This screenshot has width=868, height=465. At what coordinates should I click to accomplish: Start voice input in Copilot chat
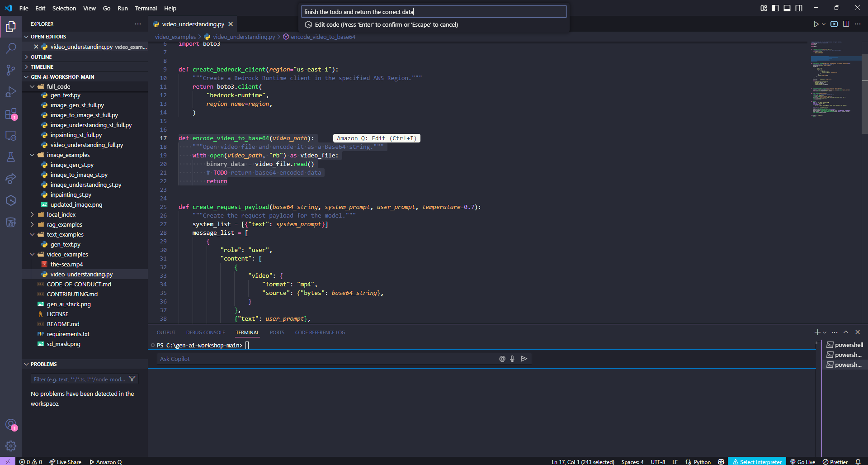(512, 359)
